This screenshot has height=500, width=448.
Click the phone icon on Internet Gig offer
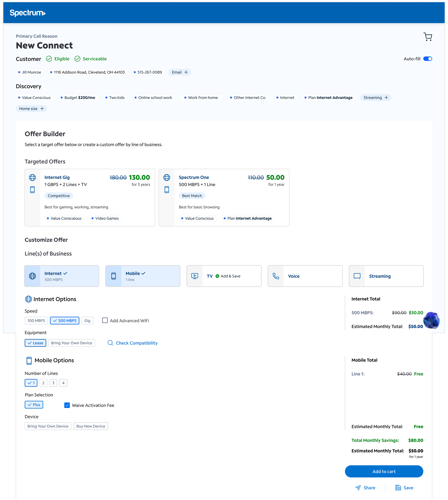(32, 189)
